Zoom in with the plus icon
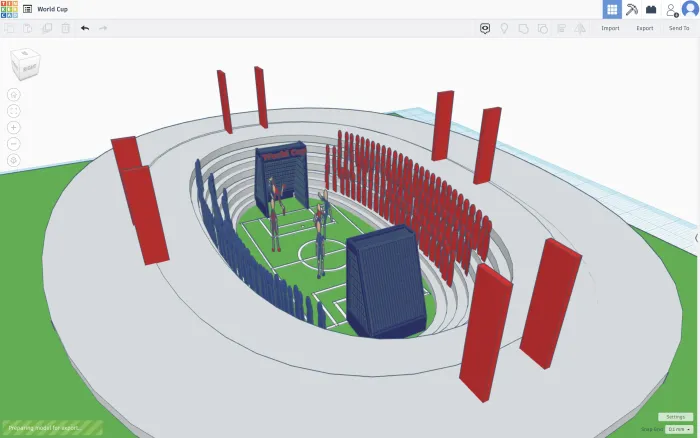Viewport: 700px width, 438px height. [x=14, y=127]
